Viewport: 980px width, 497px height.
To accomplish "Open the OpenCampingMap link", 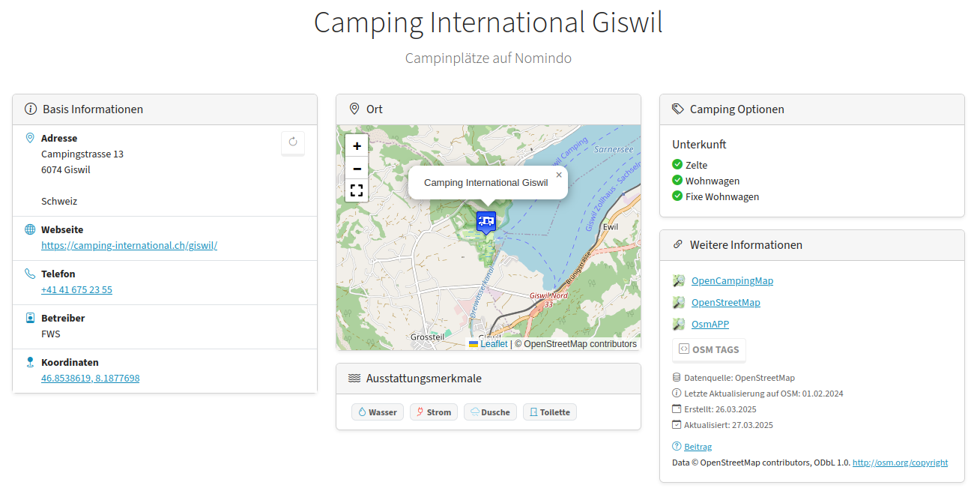I will [x=732, y=280].
